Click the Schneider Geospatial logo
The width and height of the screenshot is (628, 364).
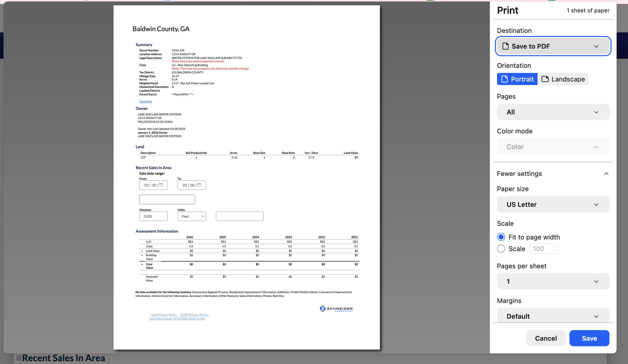point(336,309)
